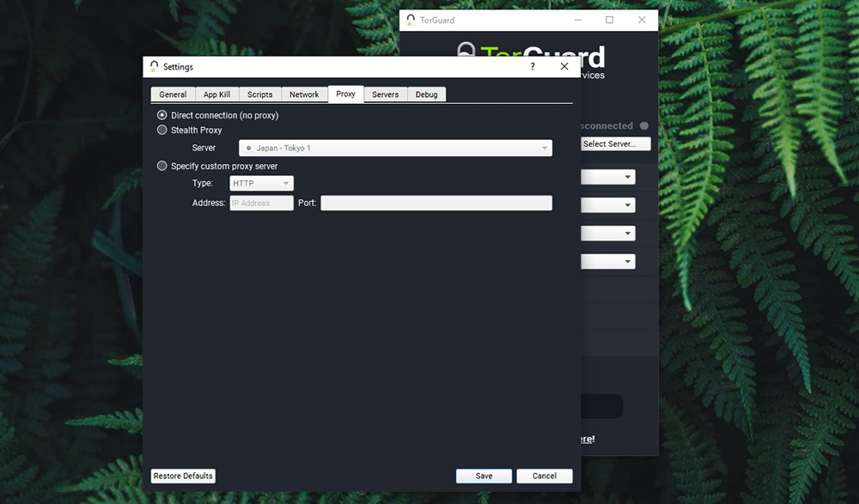Open the second dropdown in TorGuard window

click(x=608, y=205)
